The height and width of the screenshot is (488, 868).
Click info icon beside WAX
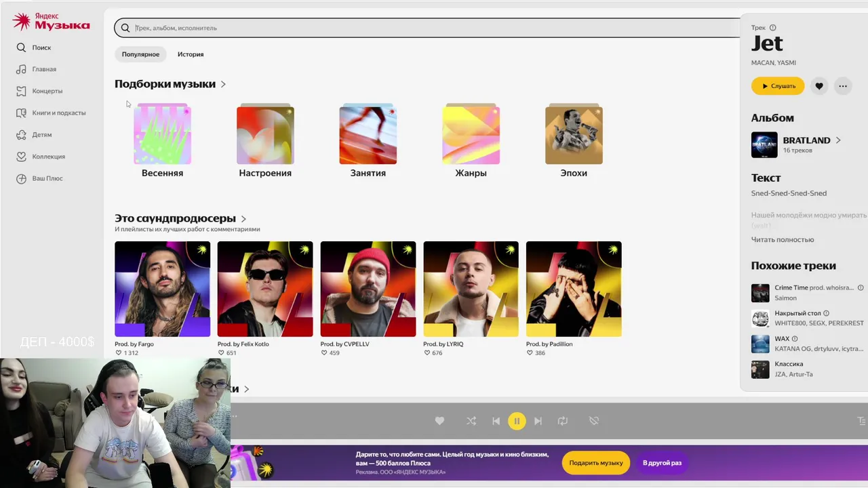coord(795,339)
